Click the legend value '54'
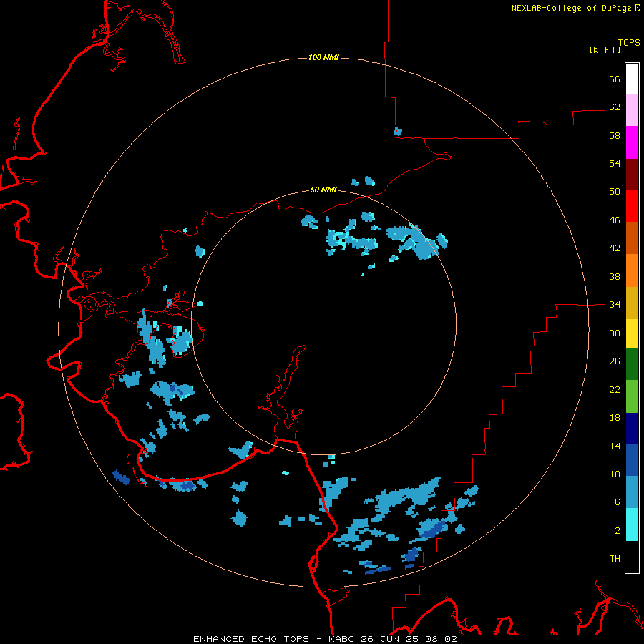The width and height of the screenshot is (644, 644). tap(615, 163)
